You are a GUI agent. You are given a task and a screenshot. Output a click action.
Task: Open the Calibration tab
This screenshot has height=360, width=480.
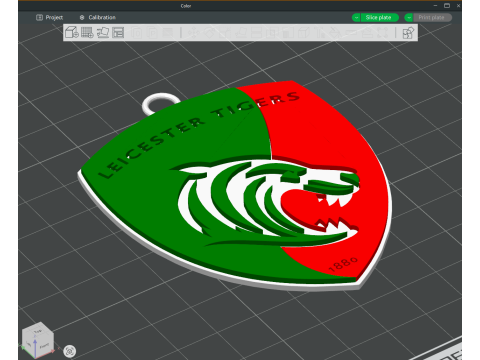click(98, 17)
